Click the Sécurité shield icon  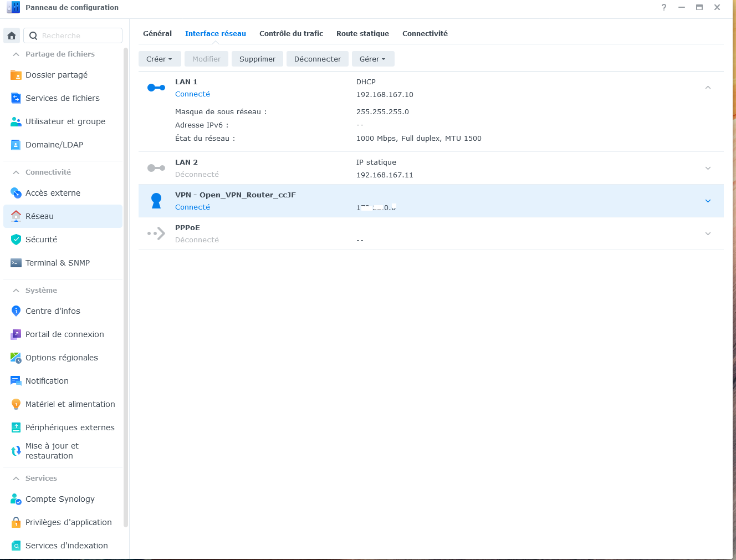[16, 240]
